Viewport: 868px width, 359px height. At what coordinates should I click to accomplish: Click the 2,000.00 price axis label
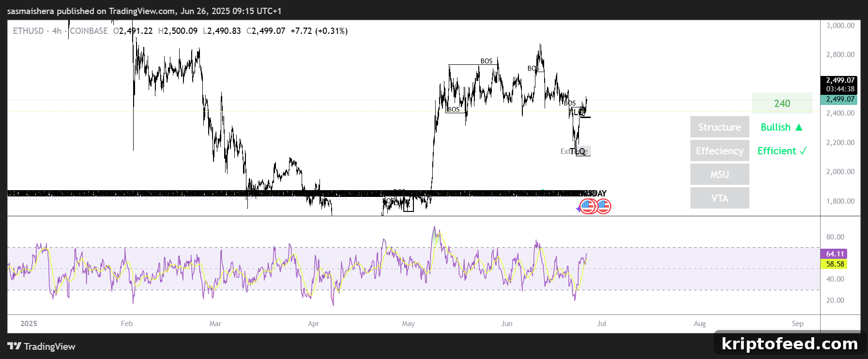coord(840,172)
